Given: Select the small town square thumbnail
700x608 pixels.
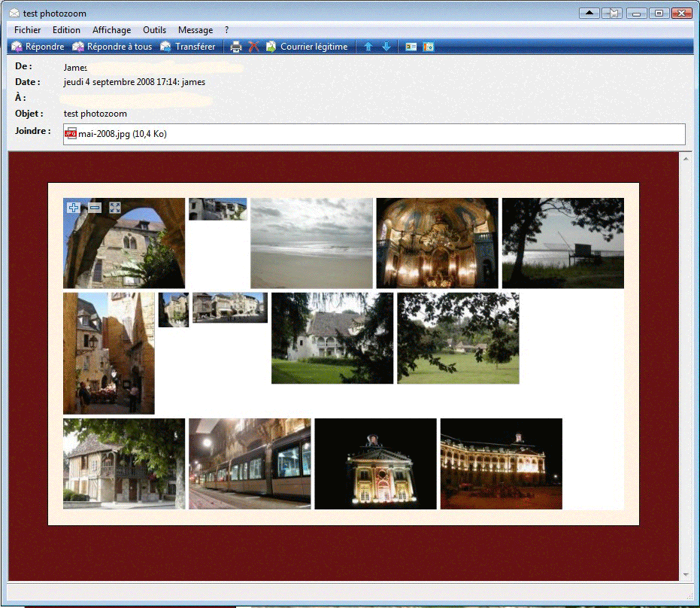Looking at the screenshot, I should [x=230, y=308].
